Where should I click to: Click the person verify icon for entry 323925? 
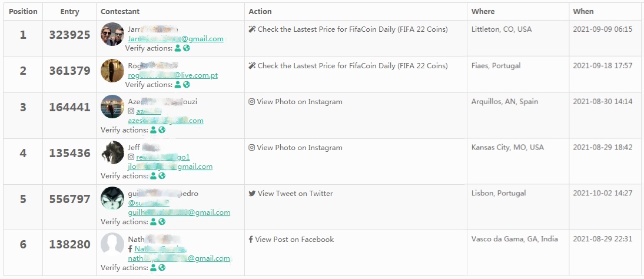coord(178,48)
